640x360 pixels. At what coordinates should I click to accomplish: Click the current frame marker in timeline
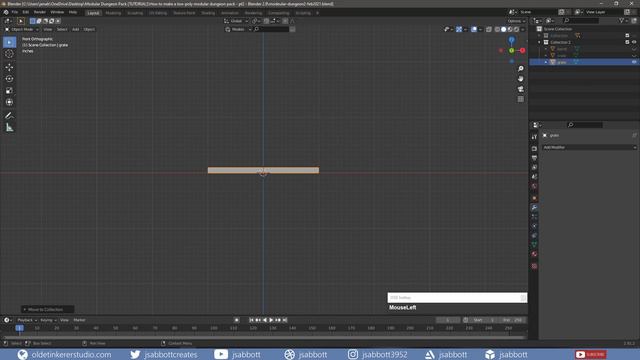pos(19,328)
